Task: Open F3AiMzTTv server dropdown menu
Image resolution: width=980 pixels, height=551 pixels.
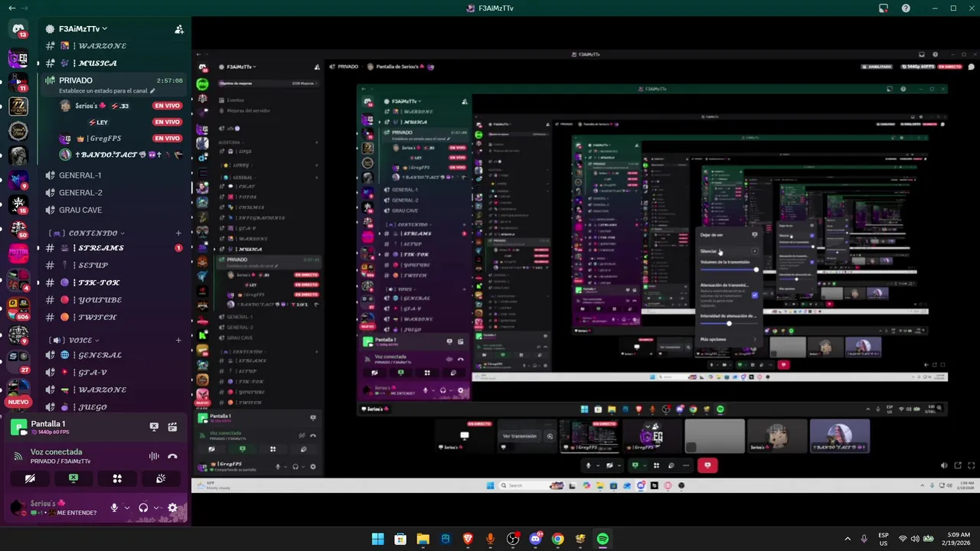Action: click(x=83, y=29)
